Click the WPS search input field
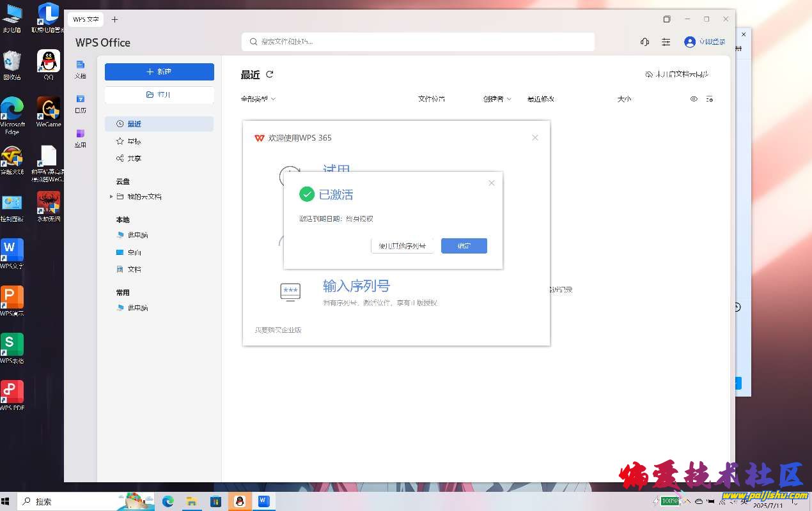This screenshot has height=511, width=812. [418, 42]
